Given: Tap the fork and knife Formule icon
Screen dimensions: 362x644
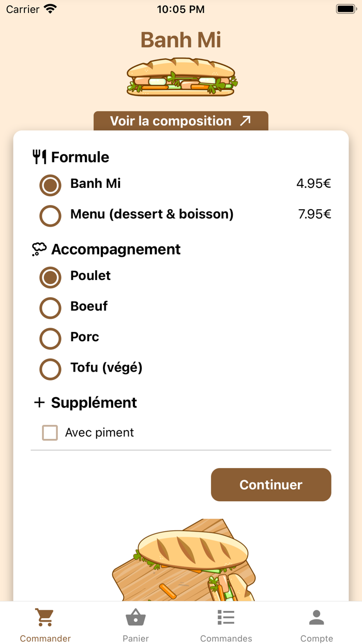Looking at the screenshot, I should click(39, 157).
